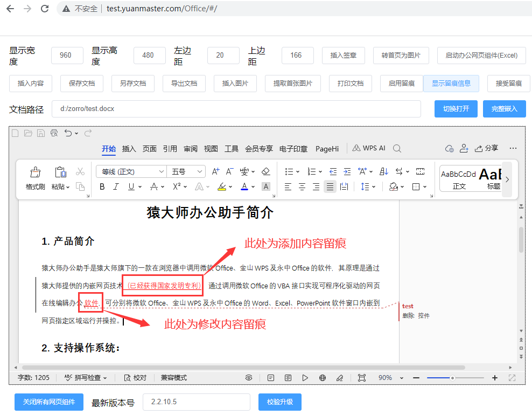Screen dimensions: 532x415
Task: Expand the styles gallery arrow
Action: coord(507,179)
